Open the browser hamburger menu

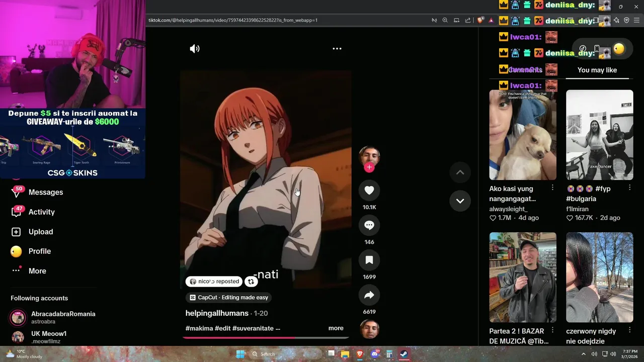[x=637, y=20]
